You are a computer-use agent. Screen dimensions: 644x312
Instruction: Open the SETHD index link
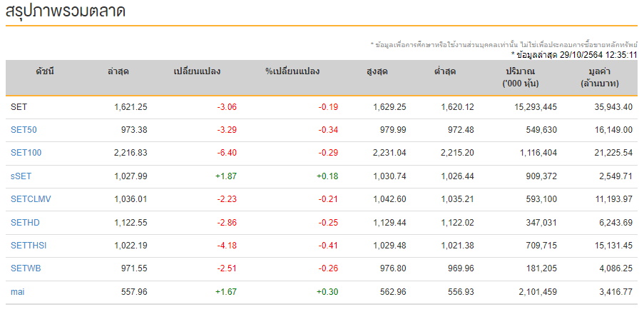tap(25, 222)
